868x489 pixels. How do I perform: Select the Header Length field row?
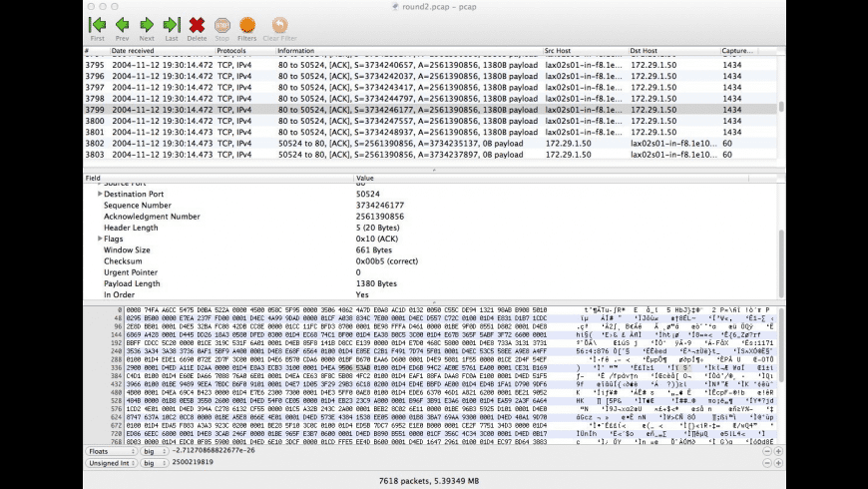point(430,228)
